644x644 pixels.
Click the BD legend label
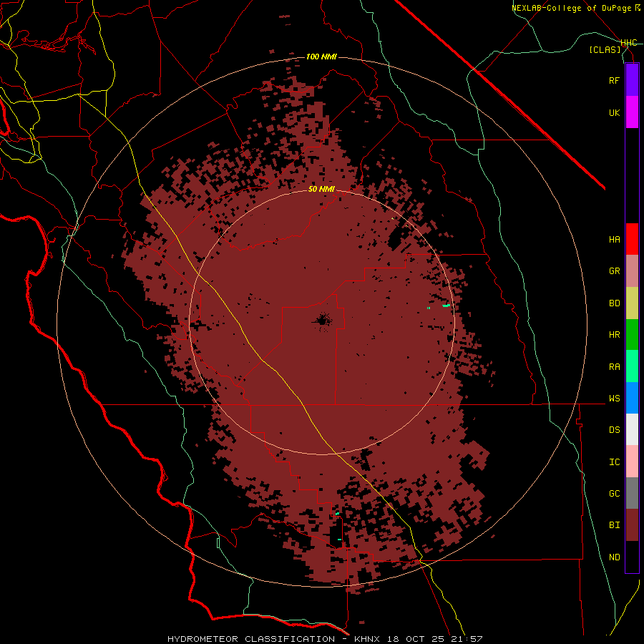pyautogui.click(x=615, y=303)
